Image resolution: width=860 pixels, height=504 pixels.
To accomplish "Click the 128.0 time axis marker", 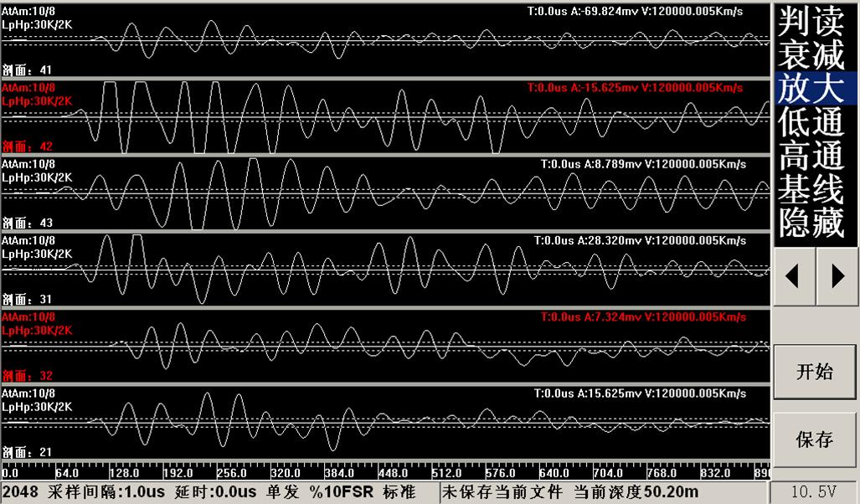I will click(125, 473).
